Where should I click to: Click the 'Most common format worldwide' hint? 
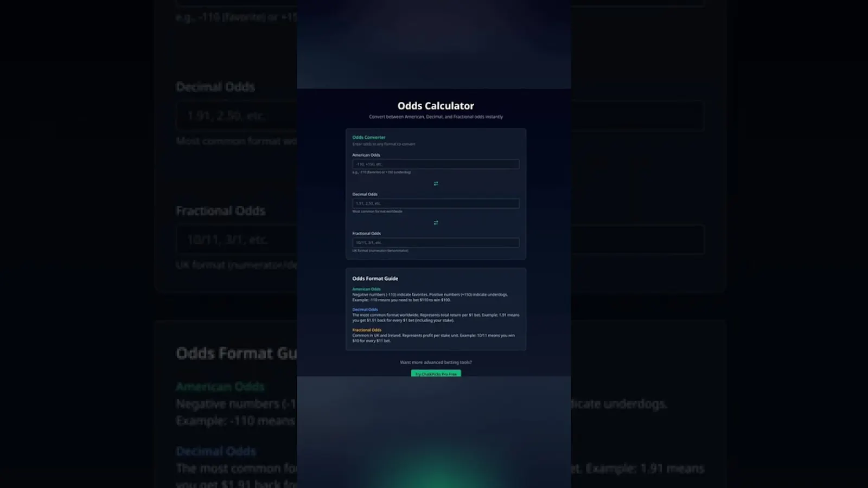(x=378, y=211)
